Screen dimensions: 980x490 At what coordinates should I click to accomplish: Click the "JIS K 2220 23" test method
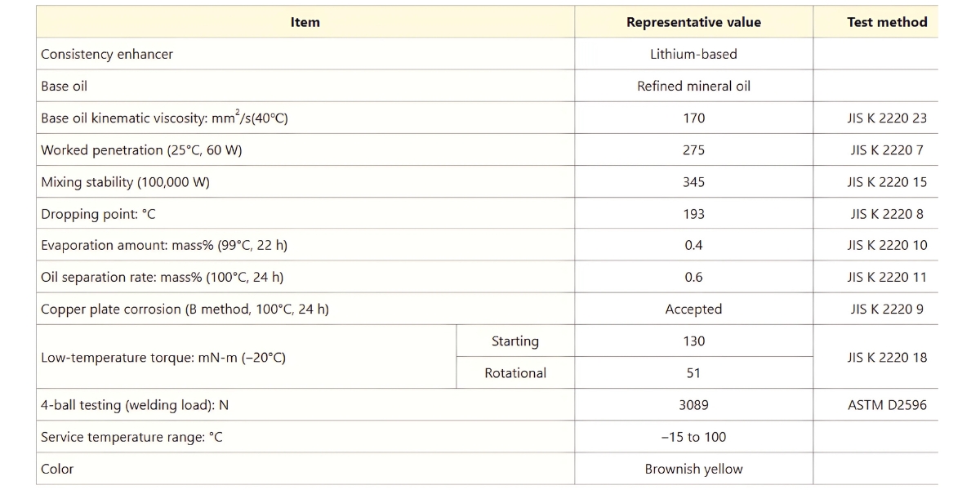point(887,118)
